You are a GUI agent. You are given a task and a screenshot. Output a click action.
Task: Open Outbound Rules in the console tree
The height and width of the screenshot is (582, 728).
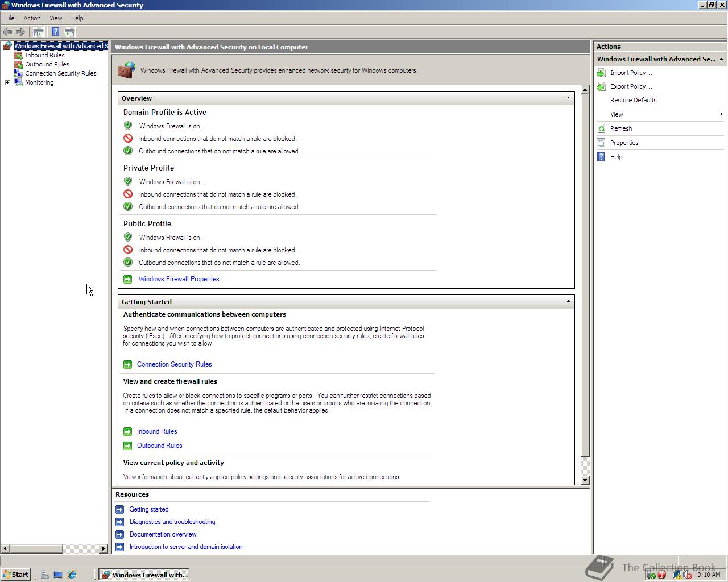click(47, 64)
